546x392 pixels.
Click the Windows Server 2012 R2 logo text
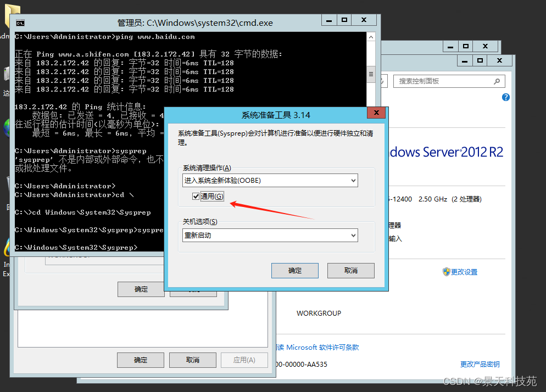(447, 152)
